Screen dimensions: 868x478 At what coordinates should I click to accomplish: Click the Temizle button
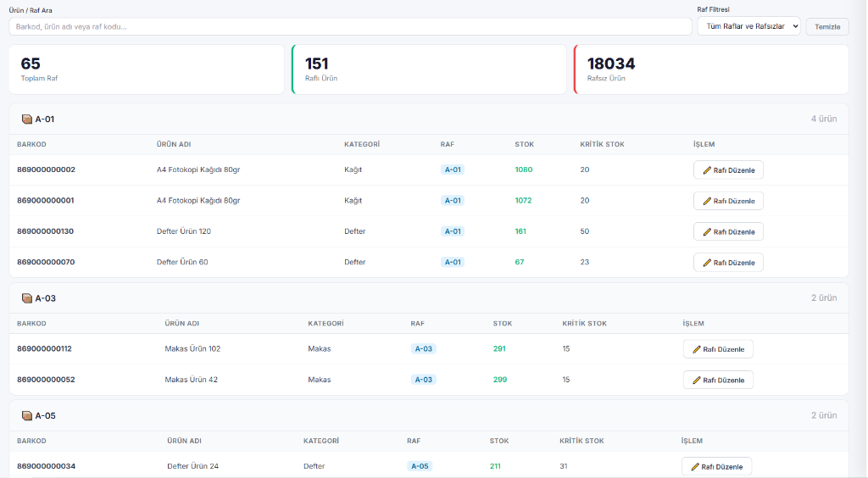point(827,26)
